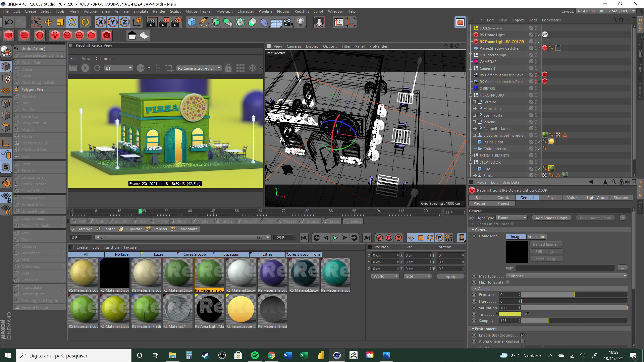The height and width of the screenshot is (362, 644).
Task: Click the Light object icon
Action: pos(301,22)
